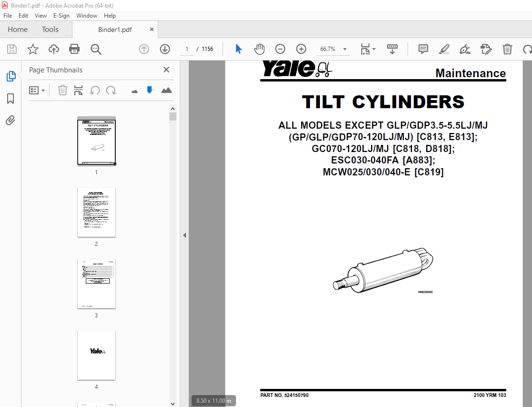Click the read mode keyboard icon
Viewport: 532px width, 407px height.
coord(392,49)
